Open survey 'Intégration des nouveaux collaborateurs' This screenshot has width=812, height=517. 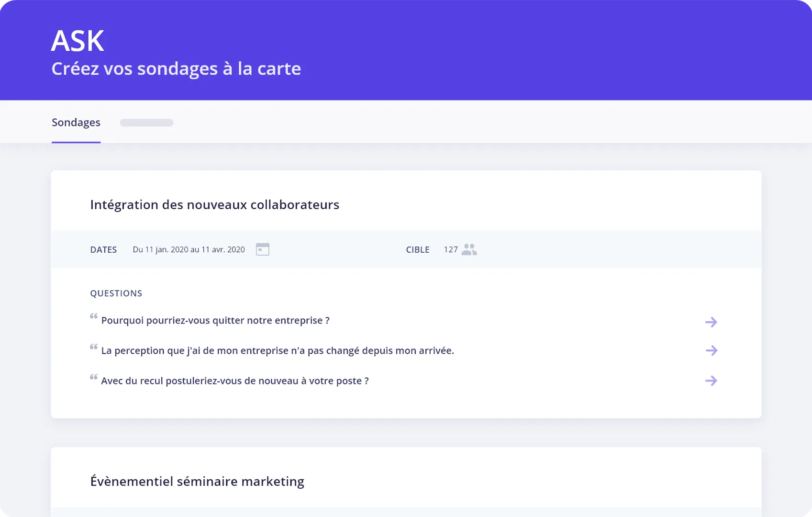point(215,204)
